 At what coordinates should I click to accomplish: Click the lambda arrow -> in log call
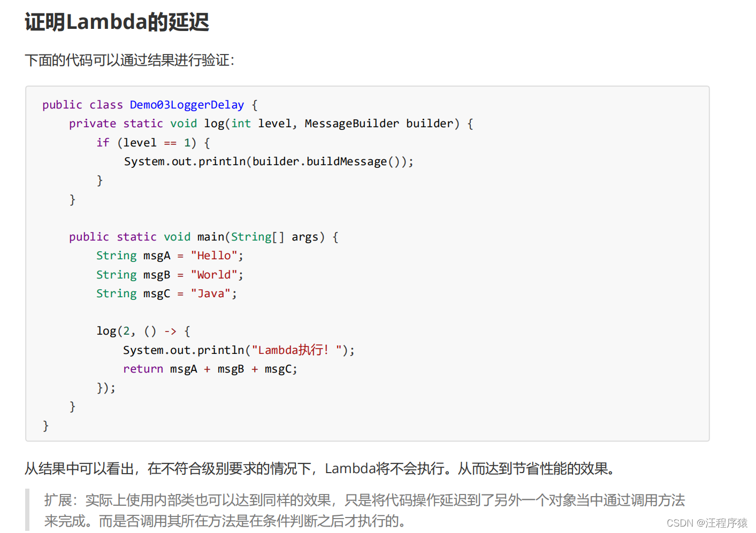[x=170, y=331]
